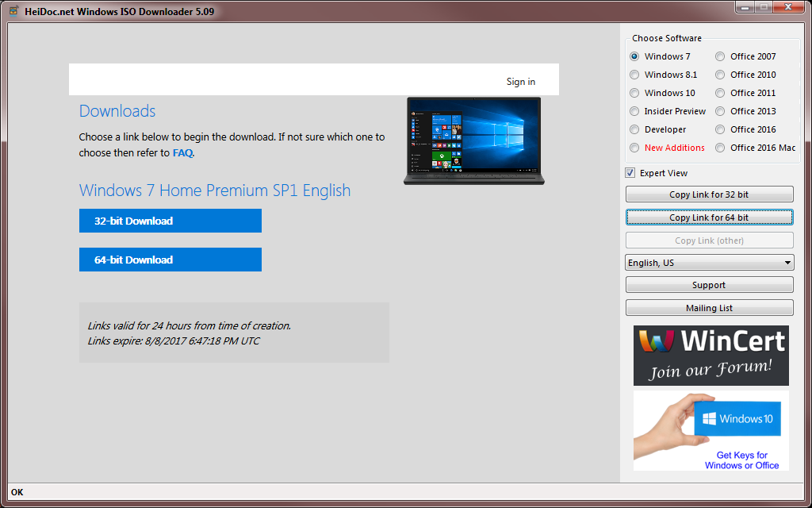This screenshot has width=812, height=508.
Task: Start the 64-bit Download
Action: click(x=170, y=260)
